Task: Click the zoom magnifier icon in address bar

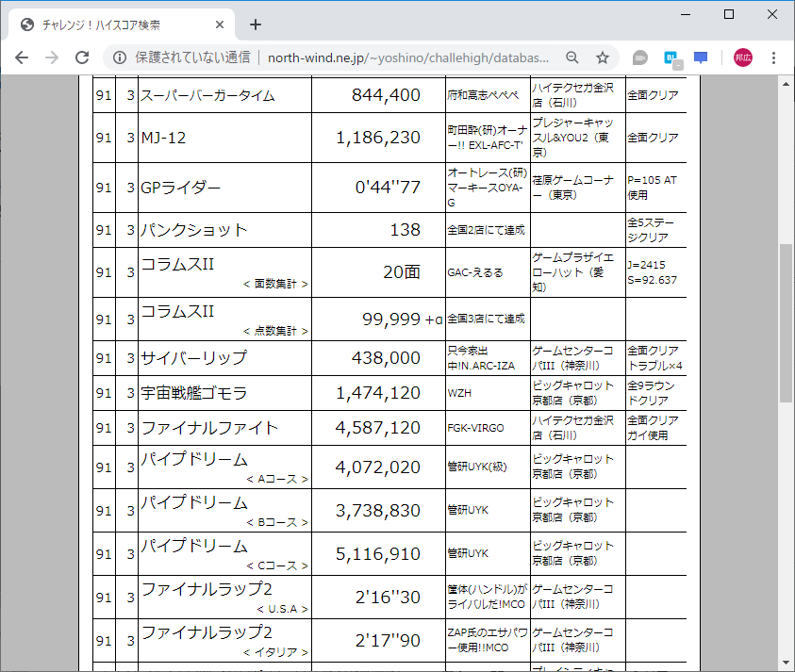Action: pos(572,57)
